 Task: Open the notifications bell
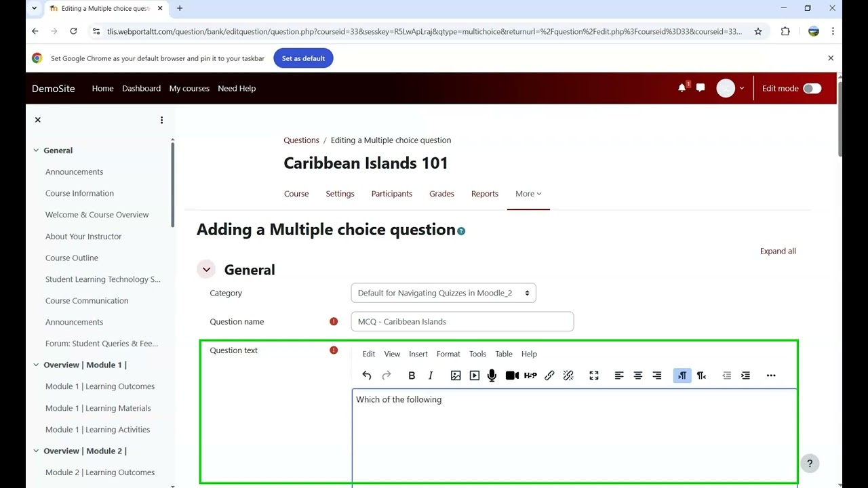682,88
